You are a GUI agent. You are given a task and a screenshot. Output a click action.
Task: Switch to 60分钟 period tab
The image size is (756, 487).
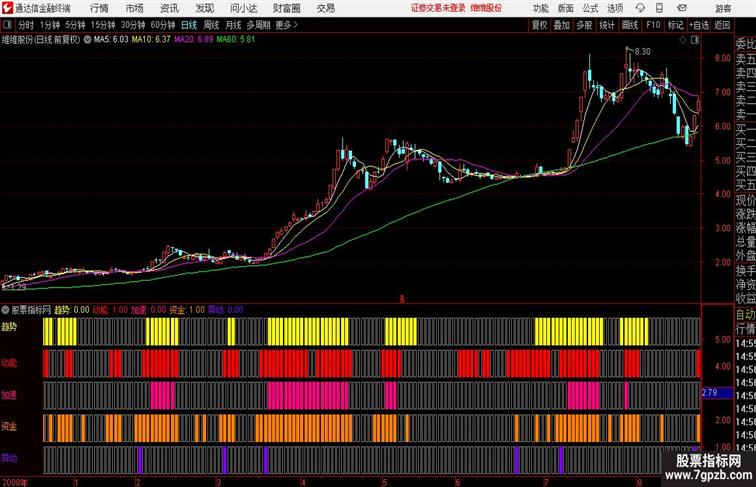162,25
